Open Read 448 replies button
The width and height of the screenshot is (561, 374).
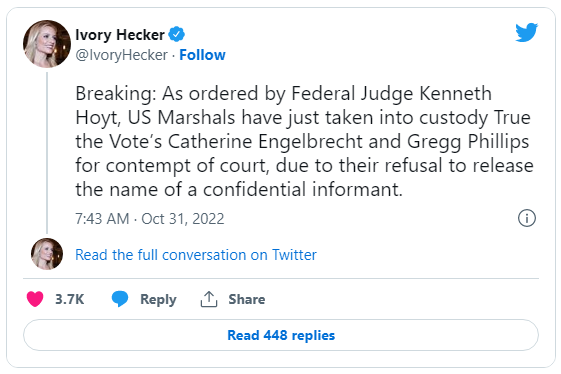click(281, 335)
